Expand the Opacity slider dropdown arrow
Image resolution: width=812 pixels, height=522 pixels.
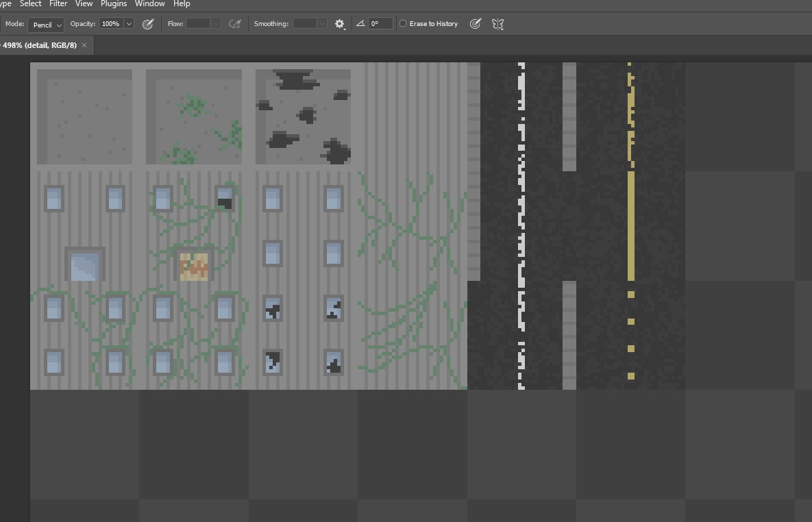pos(129,24)
